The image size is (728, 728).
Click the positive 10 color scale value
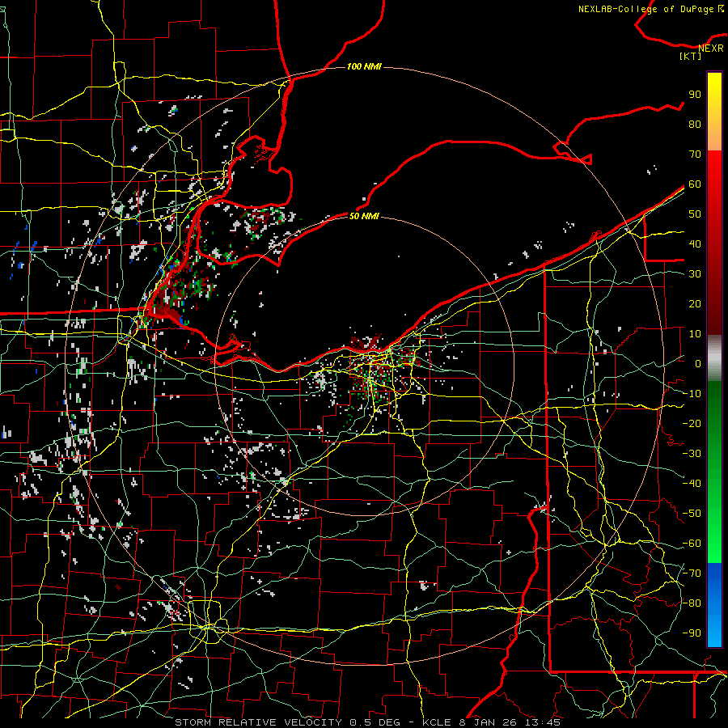point(695,334)
